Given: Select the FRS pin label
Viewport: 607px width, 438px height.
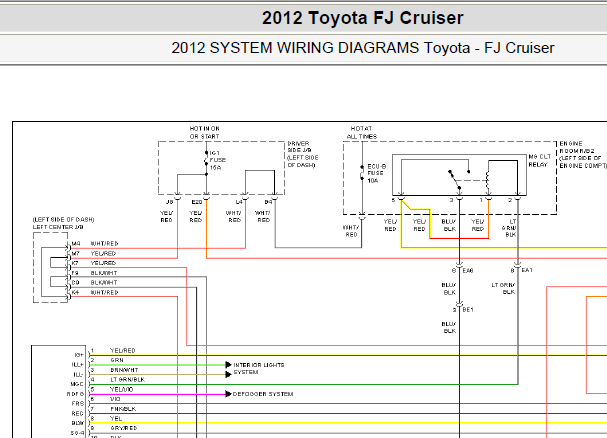Looking at the screenshot, I should (x=77, y=404).
